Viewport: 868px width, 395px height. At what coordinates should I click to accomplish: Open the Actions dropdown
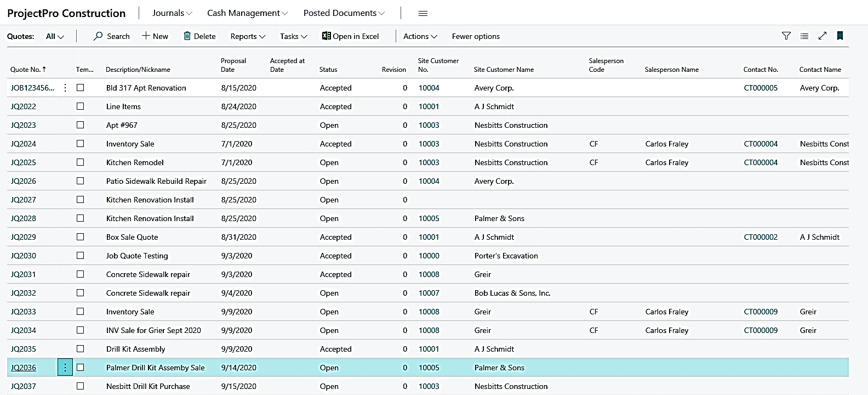420,36
